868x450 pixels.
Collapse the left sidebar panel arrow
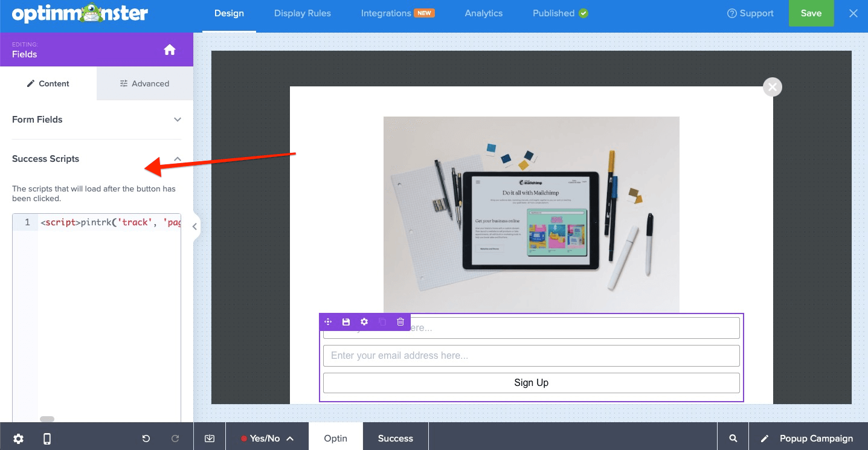[x=194, y=227]
